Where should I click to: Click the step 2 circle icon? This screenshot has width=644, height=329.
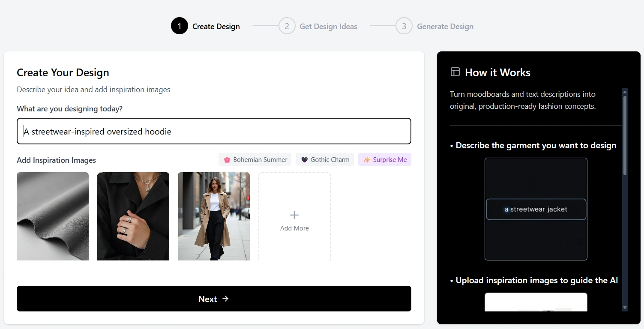(287, 26)
